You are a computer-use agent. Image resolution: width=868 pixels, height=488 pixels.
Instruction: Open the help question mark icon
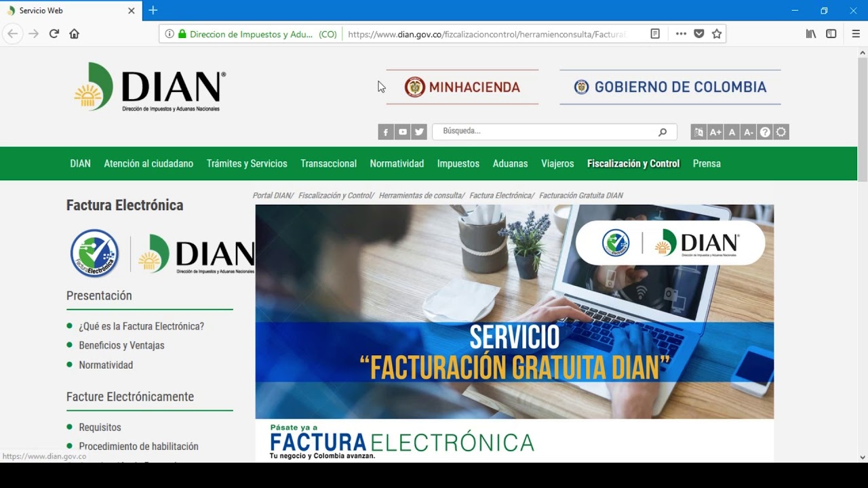pos(765,132)
